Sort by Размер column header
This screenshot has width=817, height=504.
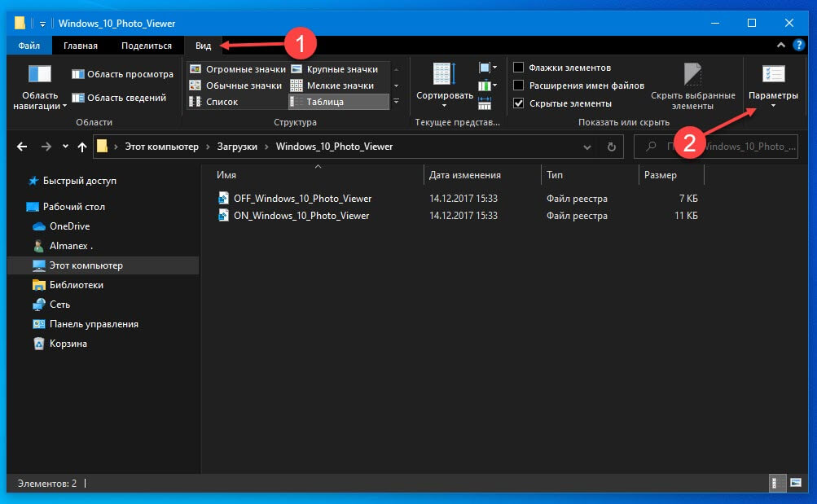tap(671, 175)
